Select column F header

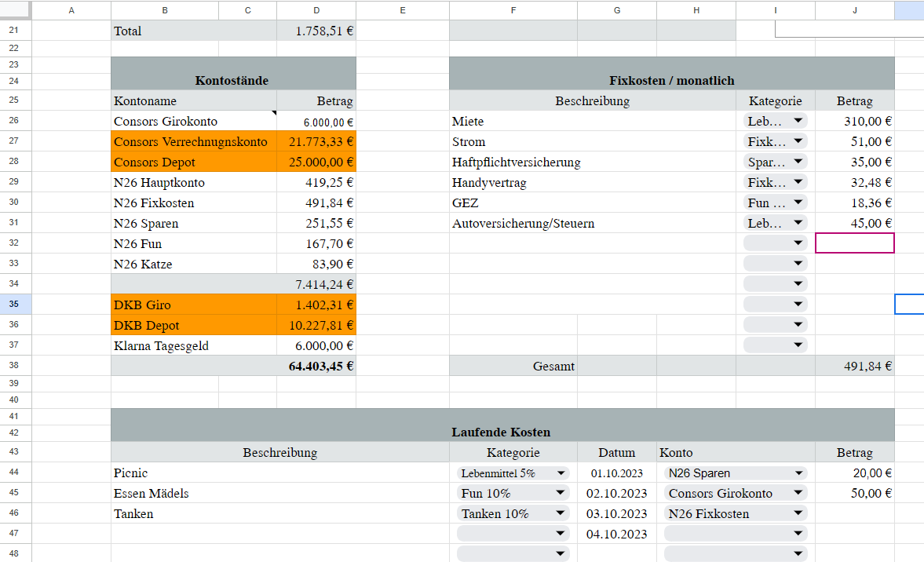pos(513,10)
